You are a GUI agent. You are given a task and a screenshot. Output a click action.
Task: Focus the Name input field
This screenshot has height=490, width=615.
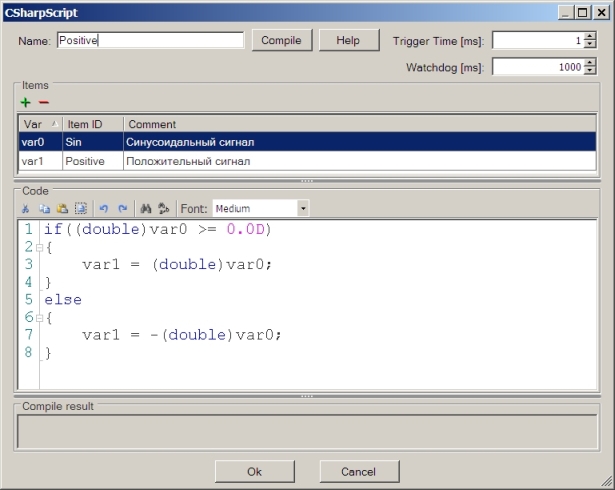click(x=150, y=40)
